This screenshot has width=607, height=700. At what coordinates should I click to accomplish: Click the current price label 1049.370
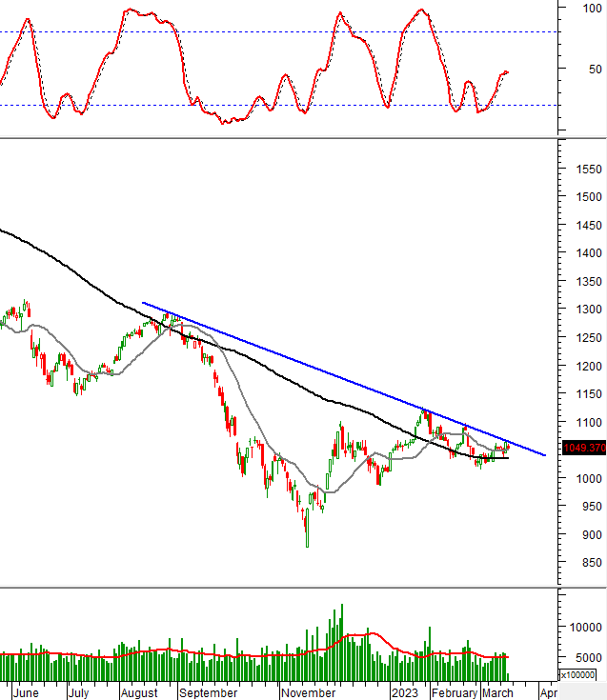point(584,448)
